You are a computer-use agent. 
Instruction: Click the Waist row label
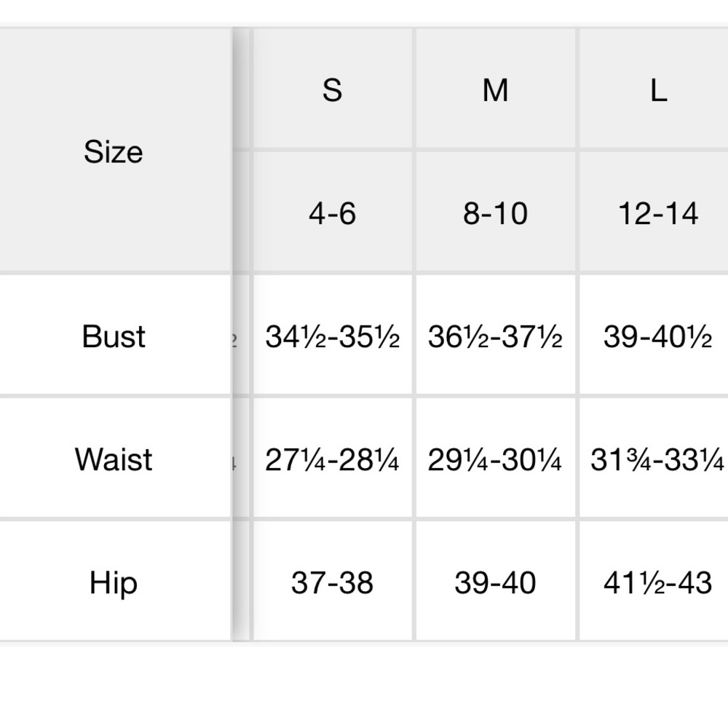click(114, 458)
